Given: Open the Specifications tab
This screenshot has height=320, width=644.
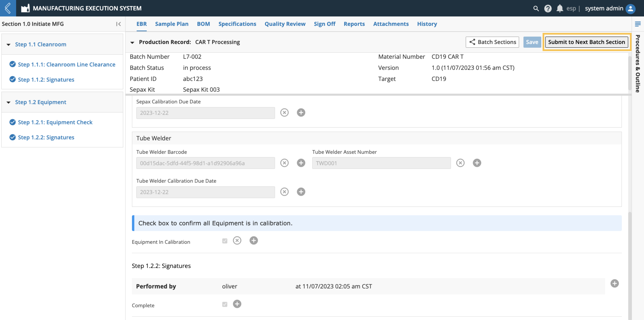Looking at the screenshot, I should coord(237,24).
